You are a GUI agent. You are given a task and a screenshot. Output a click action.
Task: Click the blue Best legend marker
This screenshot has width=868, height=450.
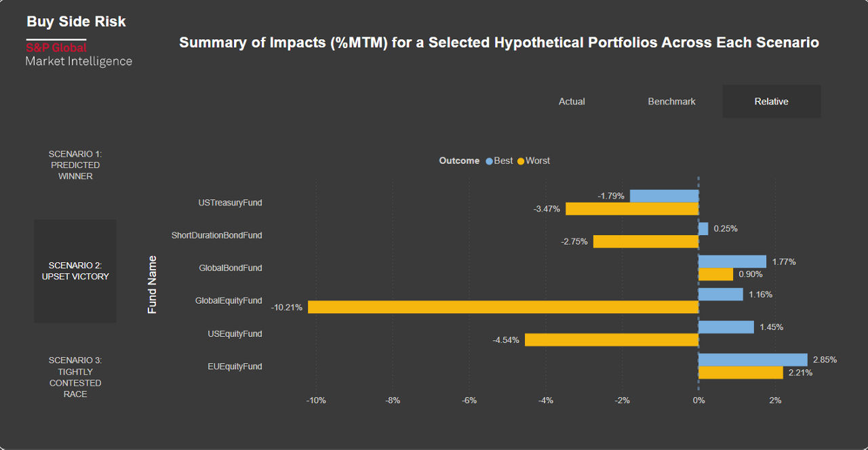(489, 161)
